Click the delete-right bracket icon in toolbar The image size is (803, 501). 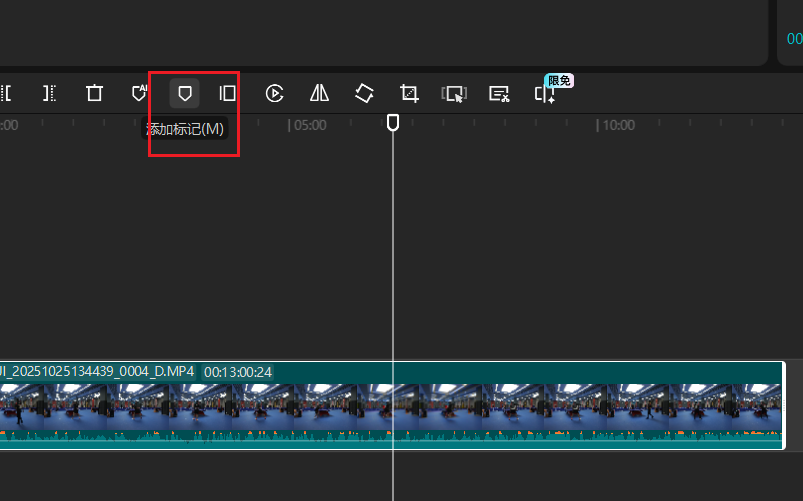tap(49, 93)
